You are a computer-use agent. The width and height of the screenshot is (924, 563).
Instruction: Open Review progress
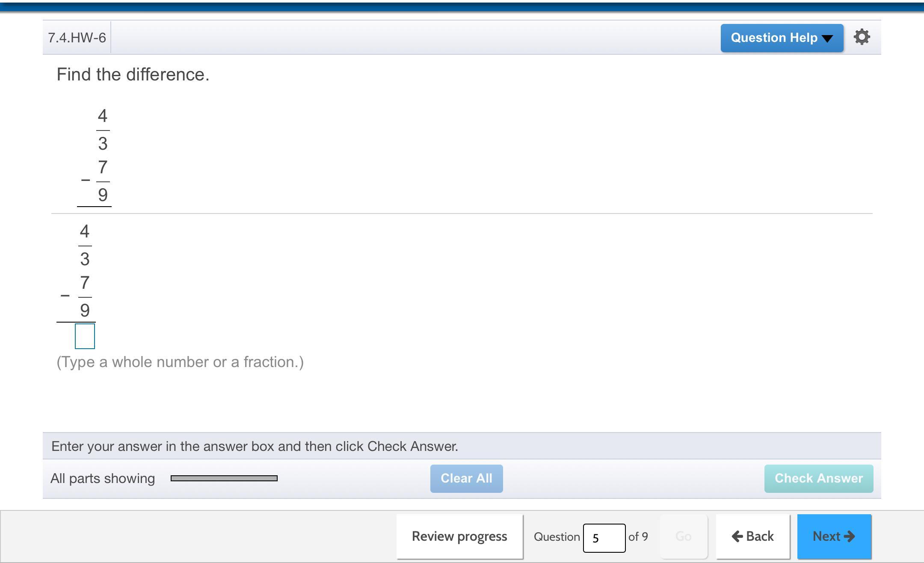[459, 536]
